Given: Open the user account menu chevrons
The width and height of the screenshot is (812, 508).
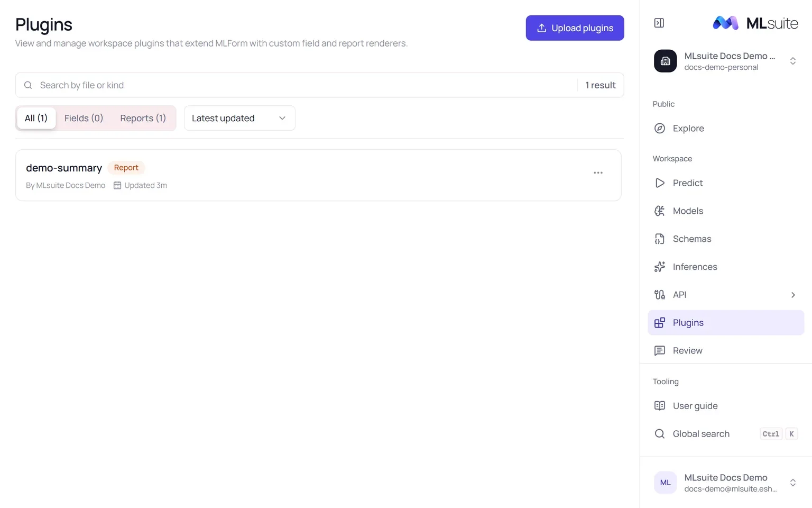Looking at the screenshot, I should [793, 483].
